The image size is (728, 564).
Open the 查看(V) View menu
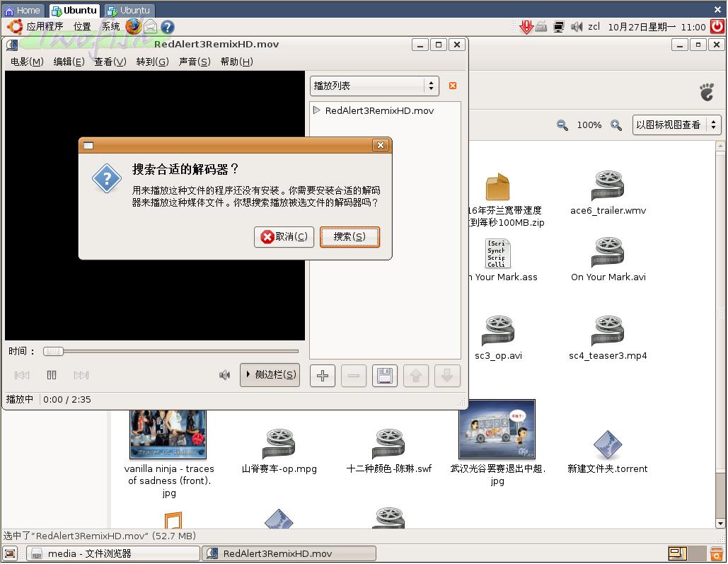pos(110,62)
